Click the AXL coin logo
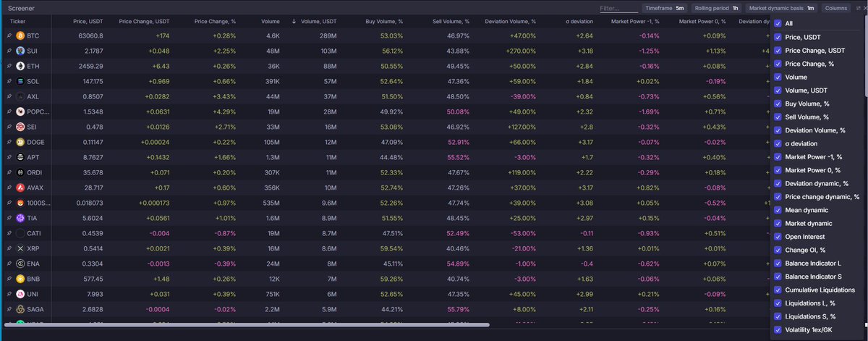The image size is (868, 341). click(x=20, y=96)
